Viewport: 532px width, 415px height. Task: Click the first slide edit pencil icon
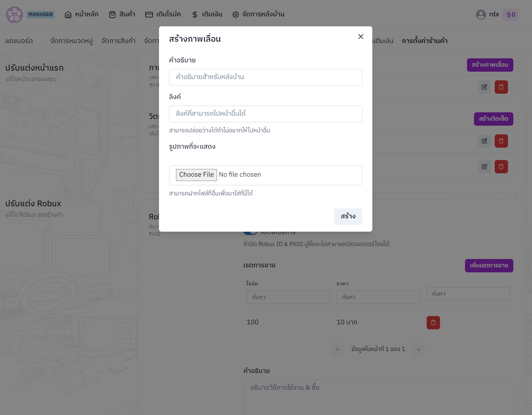[484, 87]
